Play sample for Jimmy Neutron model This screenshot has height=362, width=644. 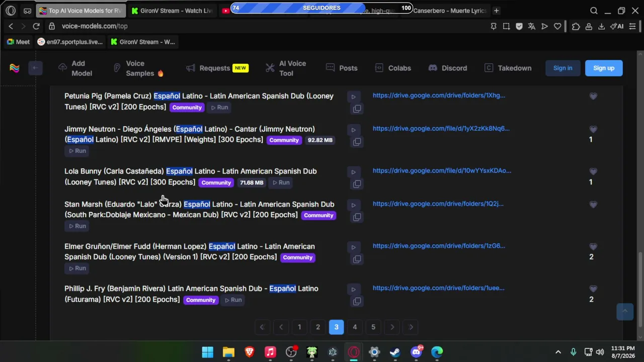(353, 130)
